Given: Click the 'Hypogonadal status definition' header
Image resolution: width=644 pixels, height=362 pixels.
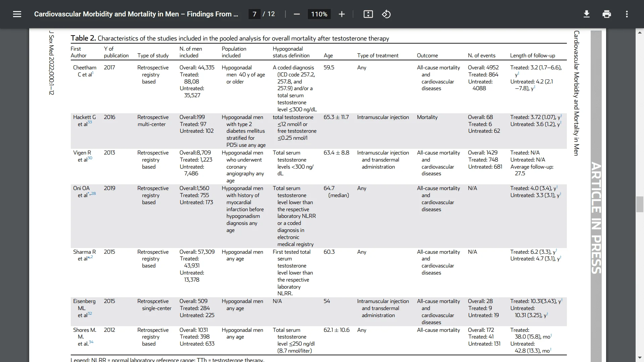Looking at the screenshot, I should pyautogui.click(x=291, y=52).
